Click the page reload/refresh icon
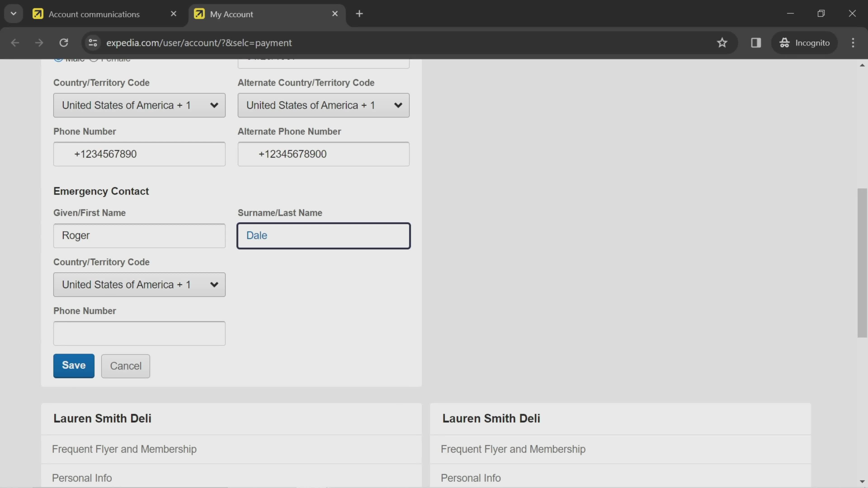This screenshot has height=488, width=868. pyautogui.click(x=63, y=42)
